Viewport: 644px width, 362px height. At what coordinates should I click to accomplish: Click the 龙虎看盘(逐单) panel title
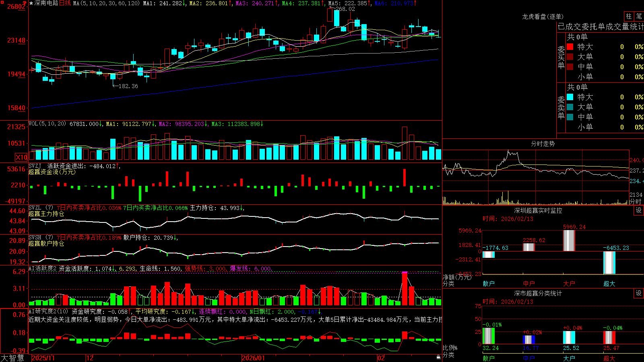(543, 16)
